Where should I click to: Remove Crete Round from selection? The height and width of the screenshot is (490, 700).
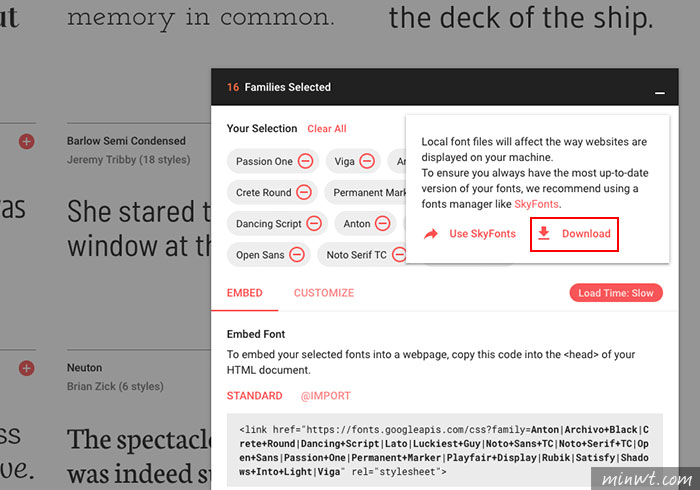tap(304, 192)
